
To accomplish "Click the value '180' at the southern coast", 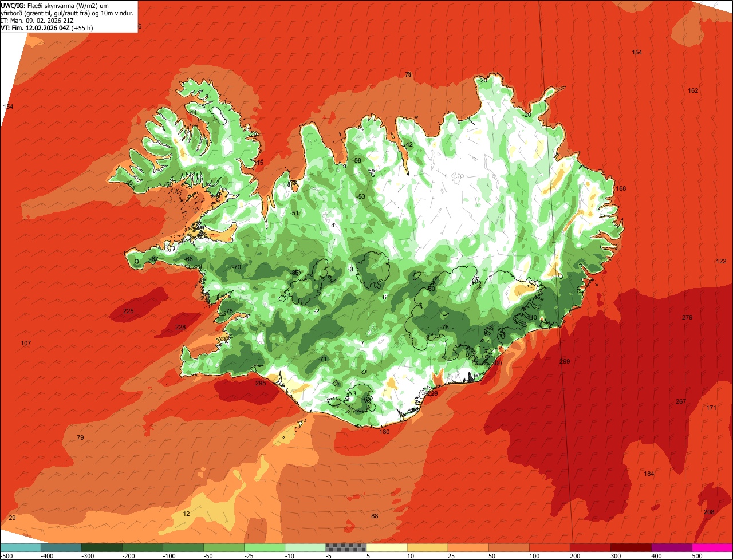I will tap(384, 431).
